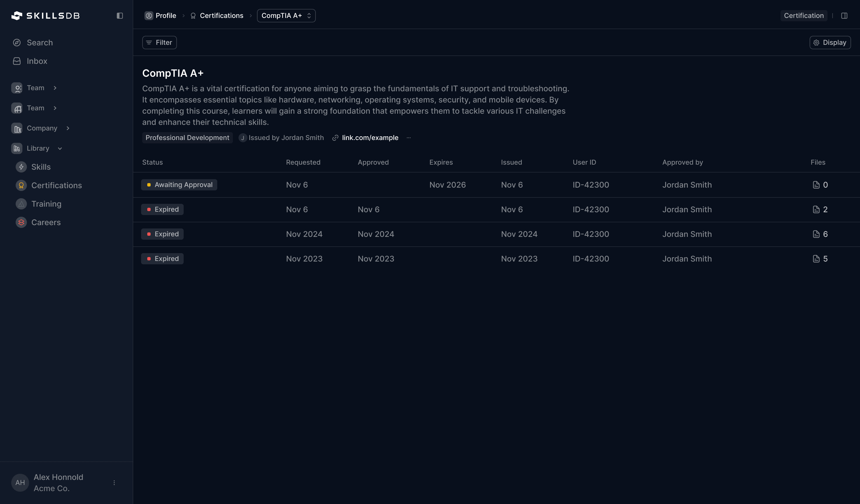
Task: Collapse the Library section
Action: click(x=60, y=148)
